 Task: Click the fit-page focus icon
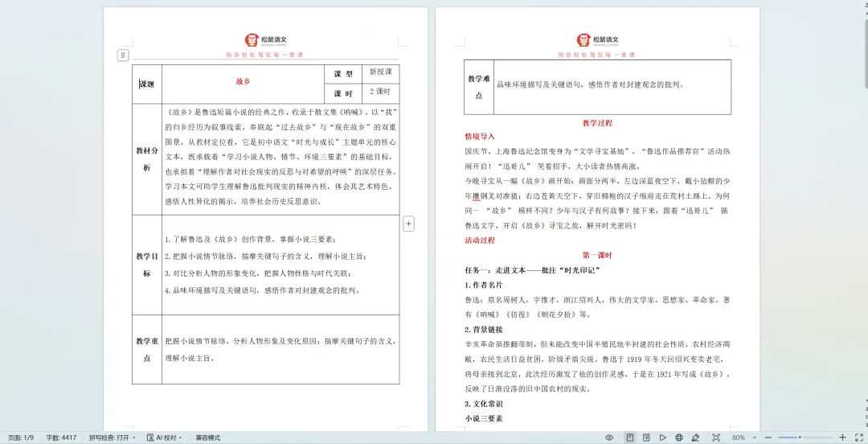coord(716,438)
